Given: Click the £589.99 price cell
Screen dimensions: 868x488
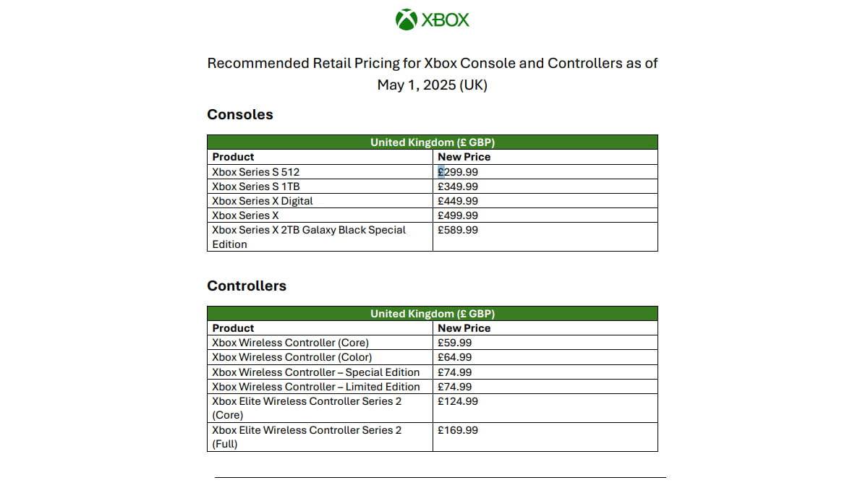Looking at the screenshot, I should [458, 230].
